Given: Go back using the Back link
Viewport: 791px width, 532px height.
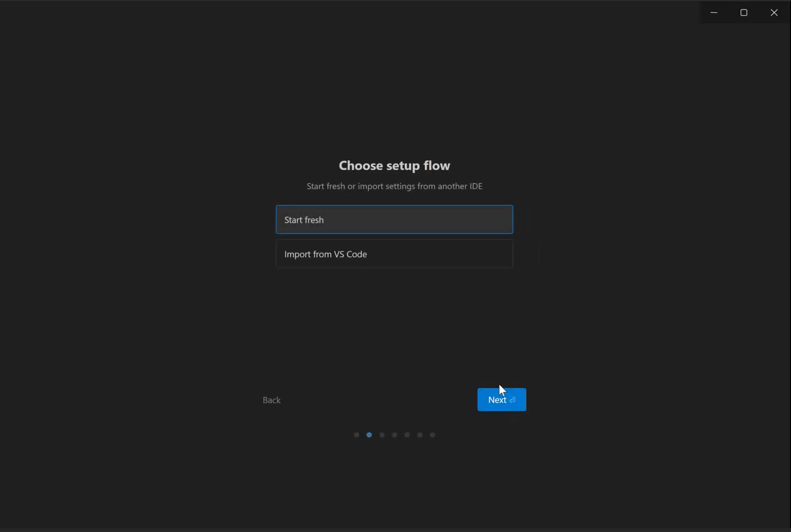Looking at the screenshot, I should [271, 400].
